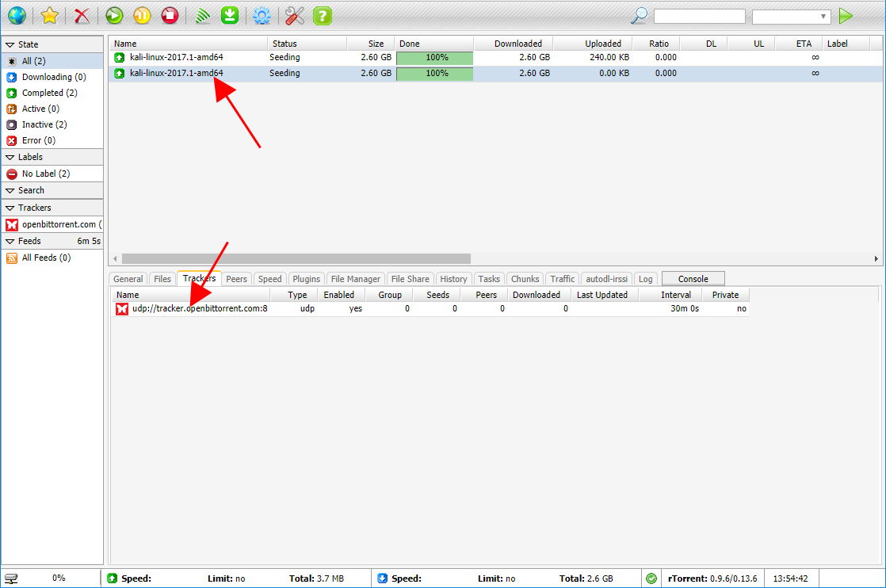This screenshot has width=886, height=588.
Task: Click the green download arrow toolbar icon
Action: [230, 15]
